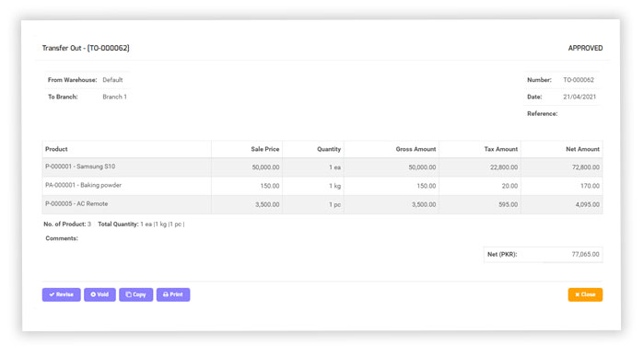This screenshot has height=357, width=644.
Task: Click the Tax Amount column header
Action: click(500, 149)
